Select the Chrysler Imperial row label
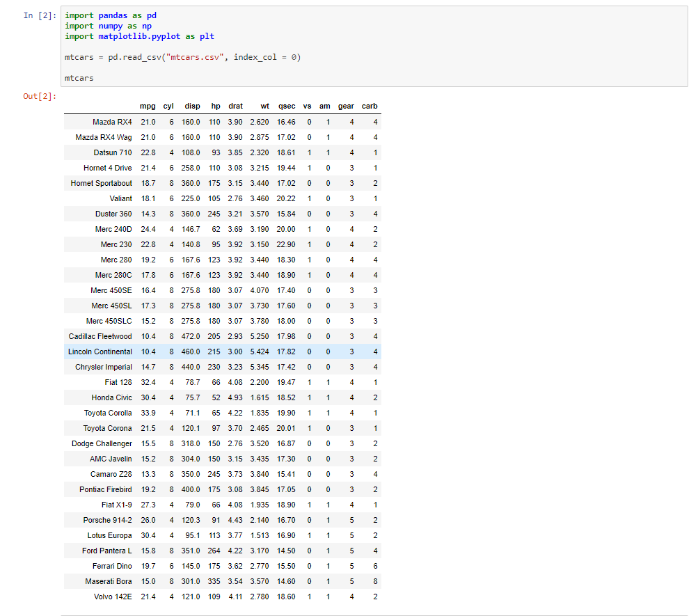The width and height of the screenshot is (698, 616). click(104, 367)
